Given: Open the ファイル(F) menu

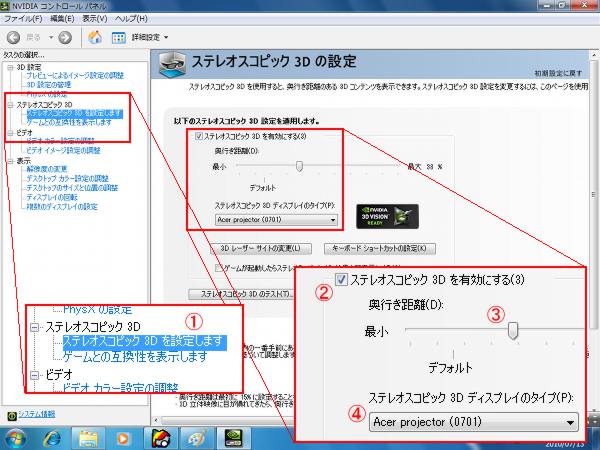Looking at the screenshot, I should click(23, 18).
